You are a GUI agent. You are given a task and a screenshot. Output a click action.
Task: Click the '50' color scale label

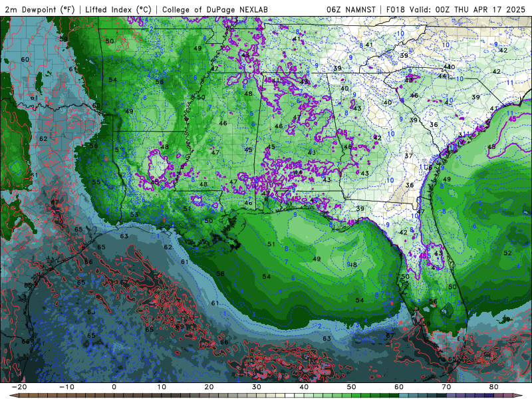(x=352, y=387)
